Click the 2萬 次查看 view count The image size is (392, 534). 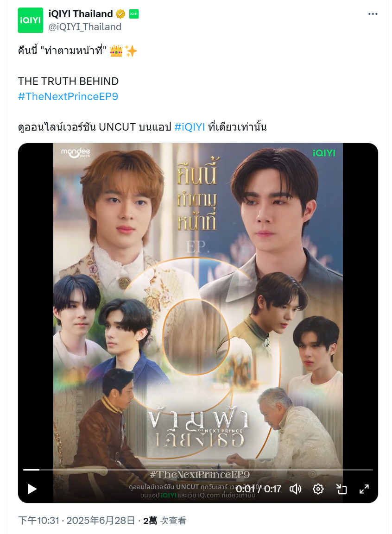164,521
